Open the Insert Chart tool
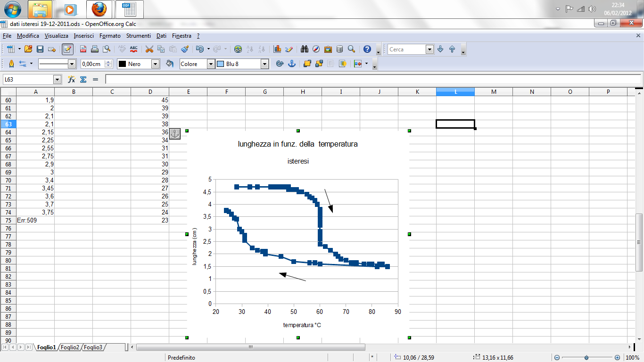Screen dimensions: 644x362 click(x=277, y=49)
